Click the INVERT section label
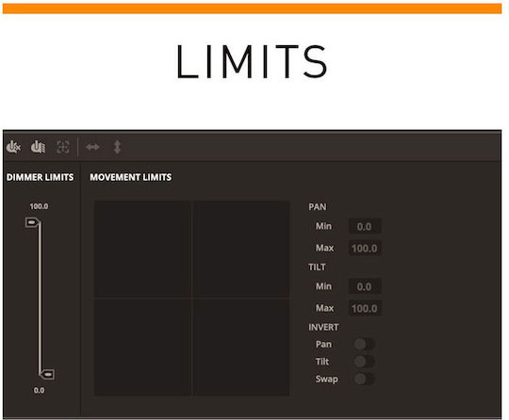 (323, 328)
